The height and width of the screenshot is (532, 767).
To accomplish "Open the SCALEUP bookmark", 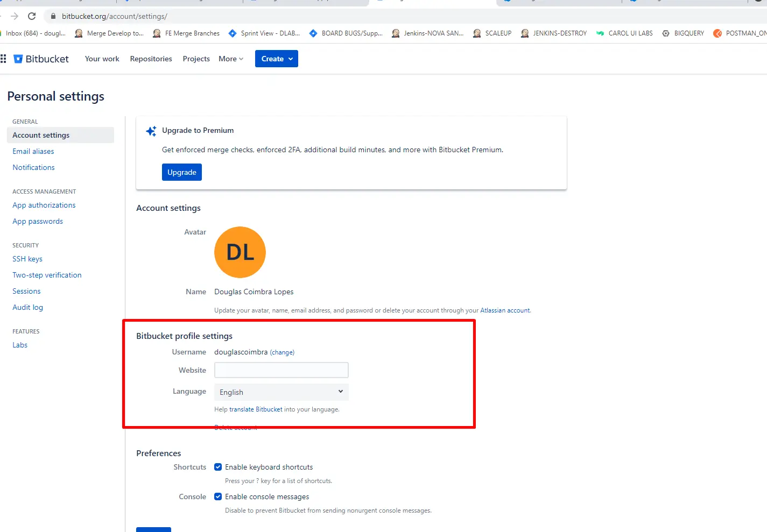I will click(x=492, y=33).
